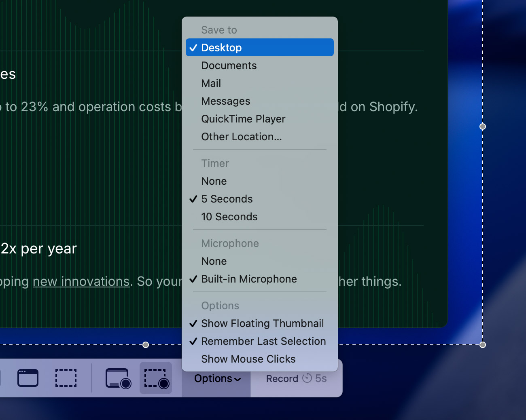Set Microphone to None
The image size is (526, 420).
point(260,261)
